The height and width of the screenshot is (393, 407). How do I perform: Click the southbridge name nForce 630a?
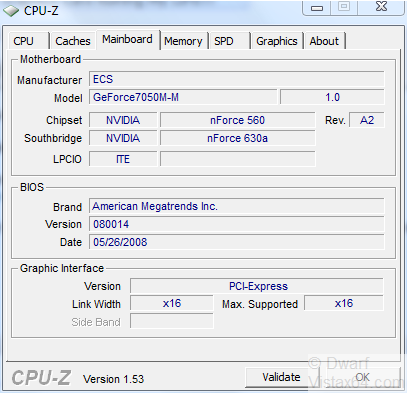pos(237,138)
